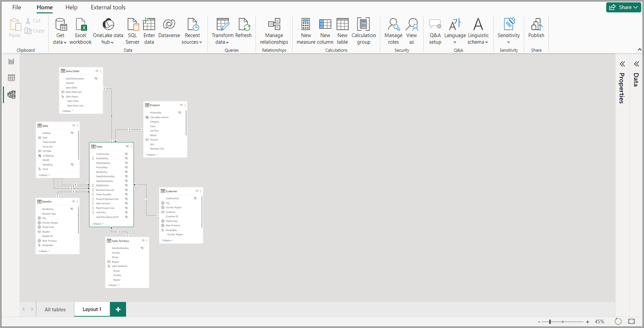The width and height of the screenshot is (644, 328).
Task: Switch to the External tools ribbon tab
Action: coord(108,7)
